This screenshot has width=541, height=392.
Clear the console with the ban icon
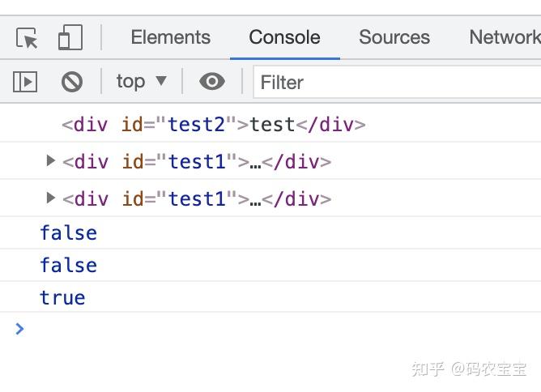tap(72, 82)
